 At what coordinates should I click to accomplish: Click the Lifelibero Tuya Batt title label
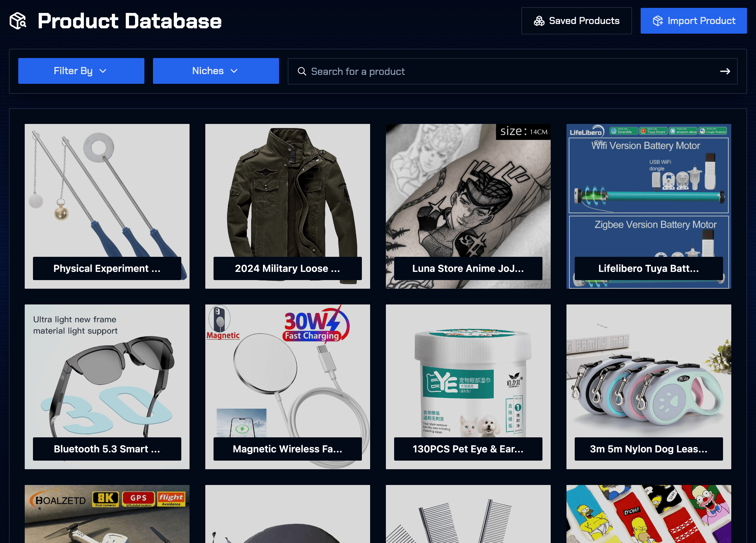pos(649,268)
